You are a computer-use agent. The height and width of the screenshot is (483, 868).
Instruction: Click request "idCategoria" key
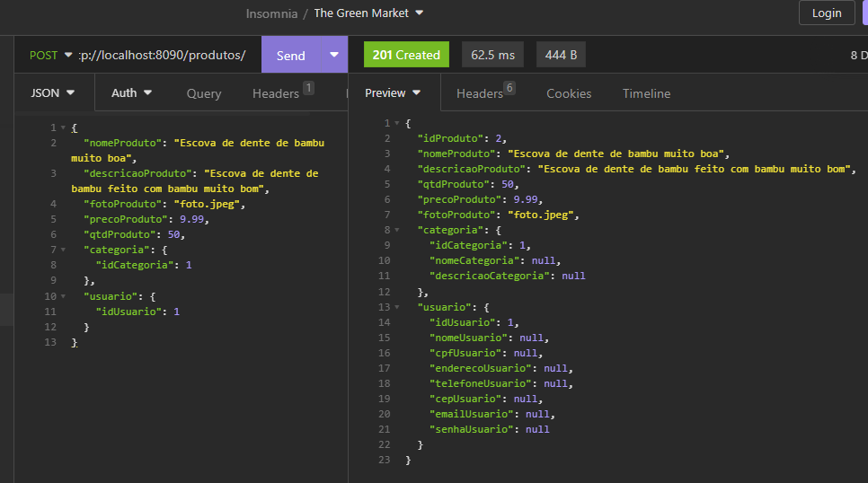pyautogui.click(x=135, y=265)
